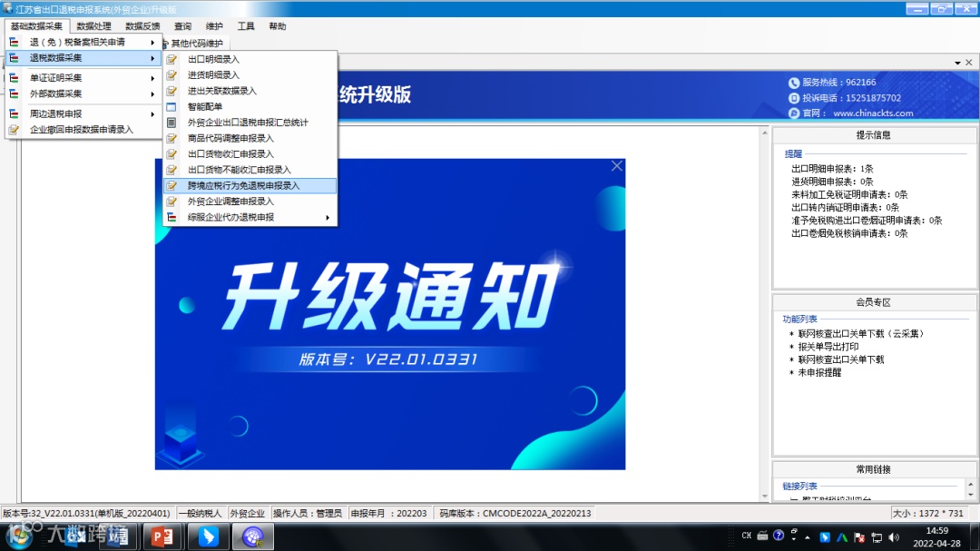The height and width of the screenshot is (551, 980).
Task: Click edit icon beside 跨境应税行为免退税申报录入
Action: pos(171,186)
